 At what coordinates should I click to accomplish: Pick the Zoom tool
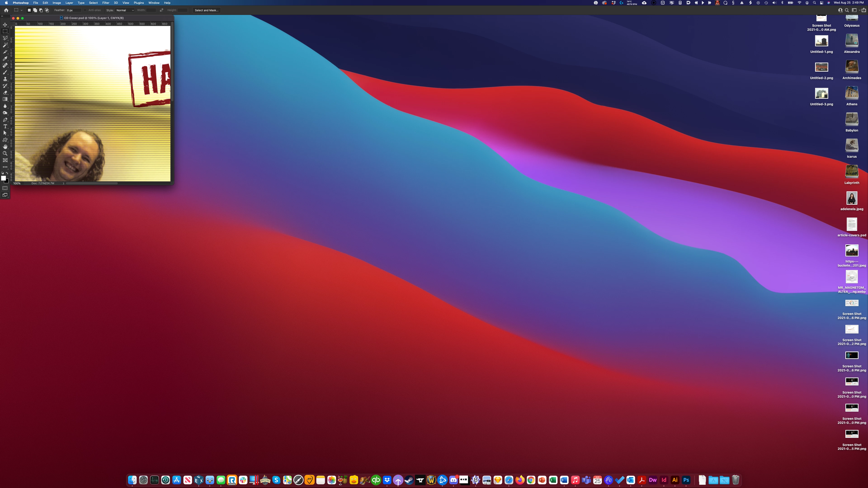click(x=5, y=153)
